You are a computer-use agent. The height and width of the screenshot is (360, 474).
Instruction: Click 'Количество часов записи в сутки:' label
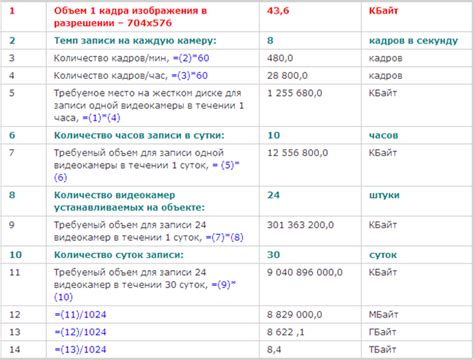point(139,135)
